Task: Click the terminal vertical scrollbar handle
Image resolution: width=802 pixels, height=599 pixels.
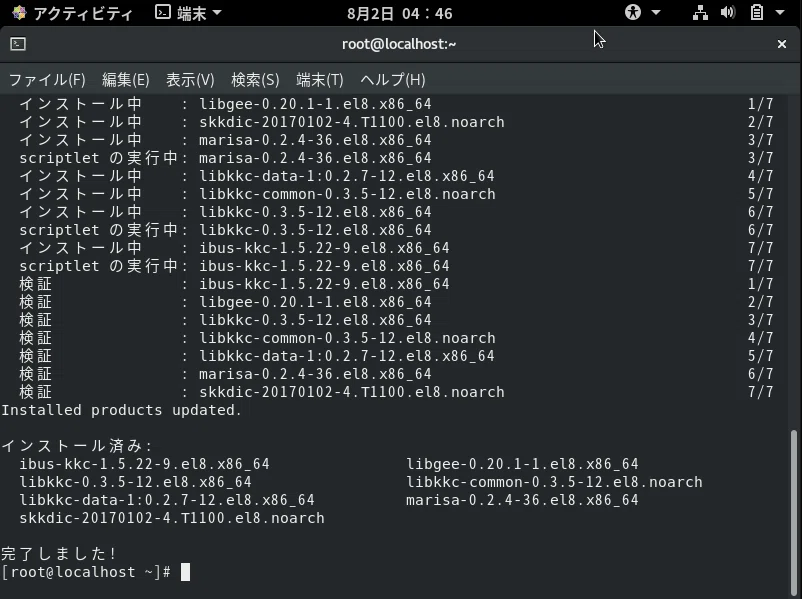Action: [793, 512]
